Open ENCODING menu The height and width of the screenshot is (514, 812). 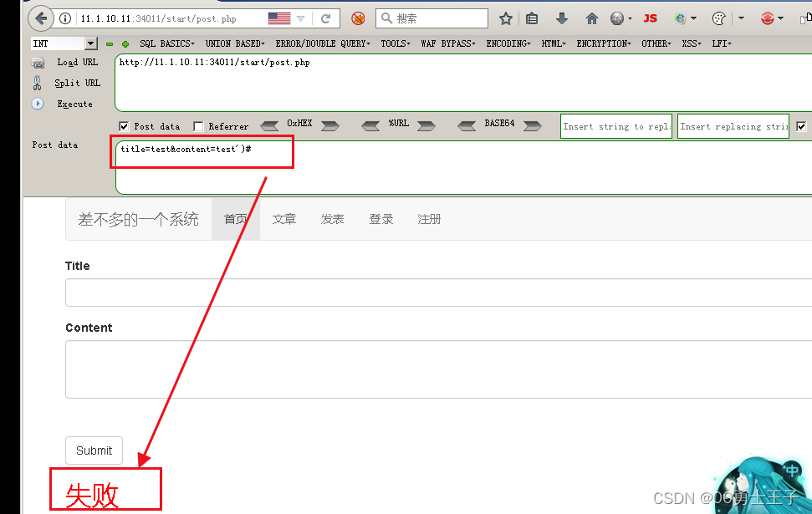pyautogui.click(x=508, y=43)
